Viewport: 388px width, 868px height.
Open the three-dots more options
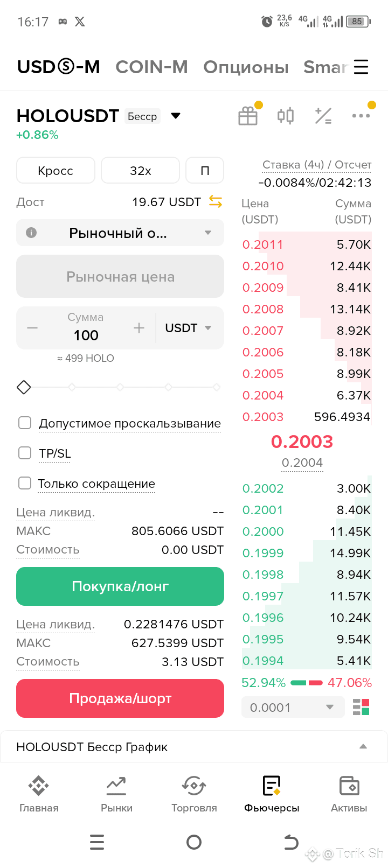pos(361,116)
